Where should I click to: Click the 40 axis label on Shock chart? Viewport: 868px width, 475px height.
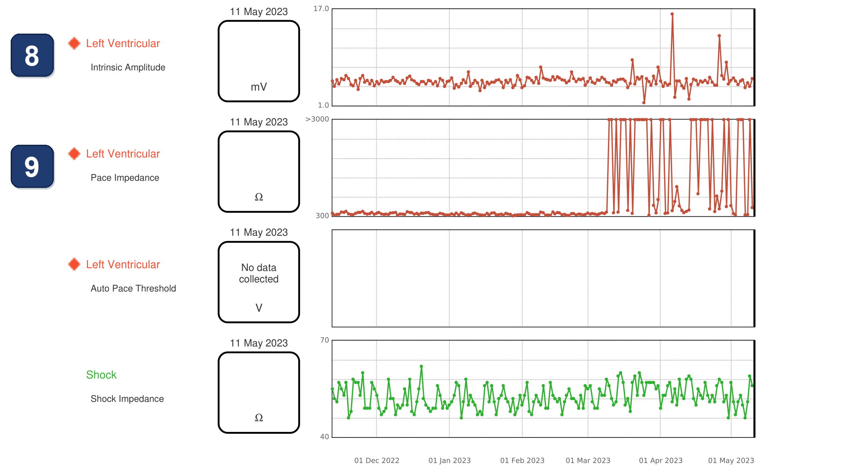coord(325,437)
